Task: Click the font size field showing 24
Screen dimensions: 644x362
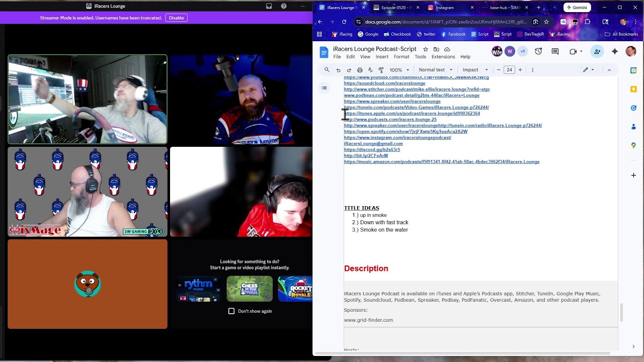Action: tap(509, 70)
